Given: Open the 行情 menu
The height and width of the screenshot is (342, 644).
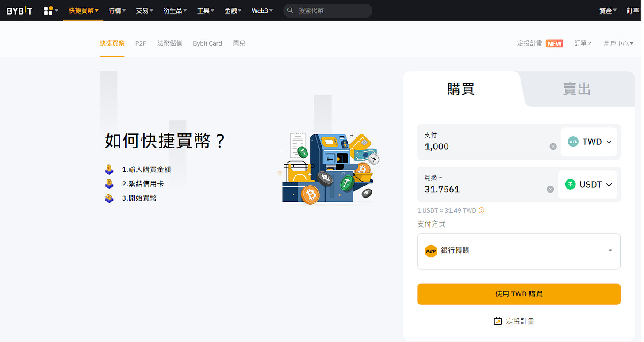Looking at the screenshot, I should [117, 11].
